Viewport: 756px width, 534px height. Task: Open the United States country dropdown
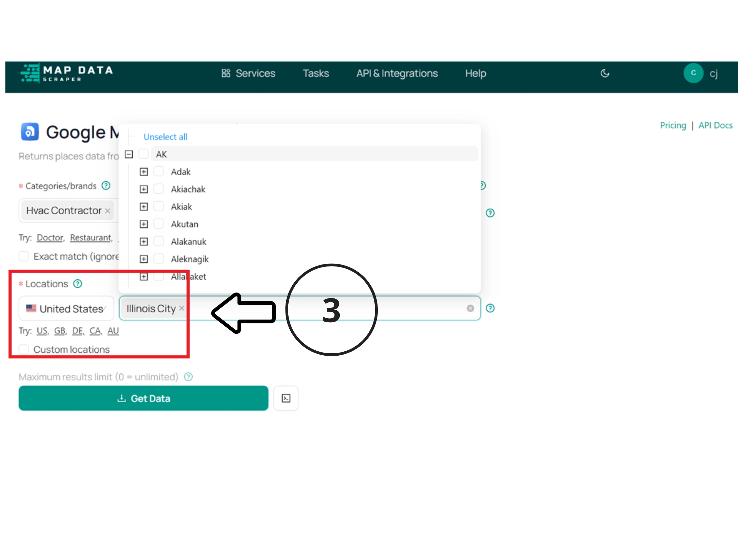click(x=66, y=309)
